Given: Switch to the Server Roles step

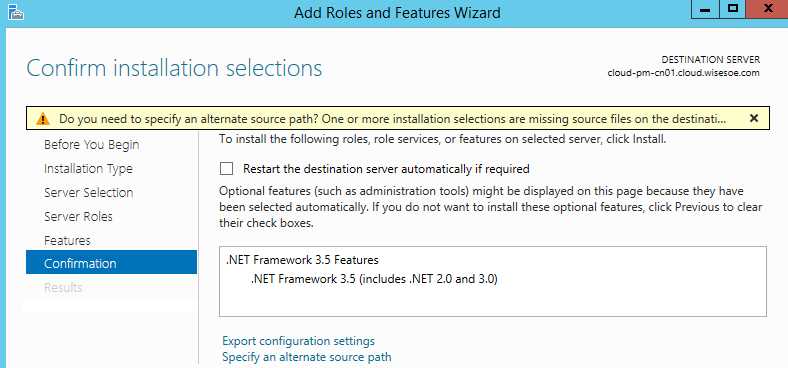Looking at the screenshot, I should tap(78, 217).
